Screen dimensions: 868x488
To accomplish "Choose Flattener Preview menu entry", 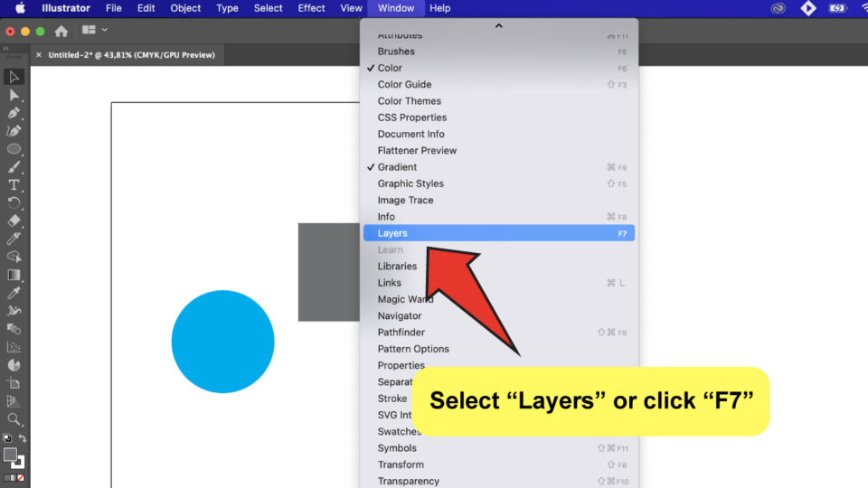I will (x=499, y=151).
